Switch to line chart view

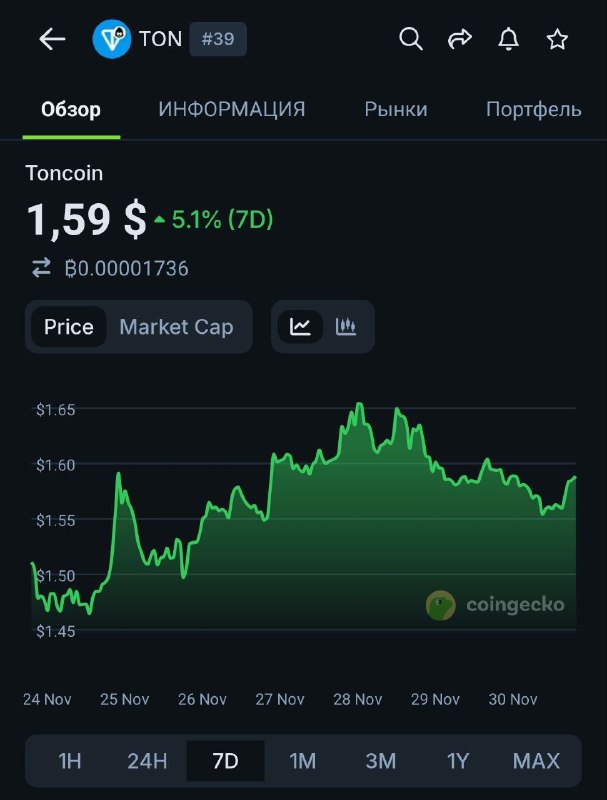300,327
